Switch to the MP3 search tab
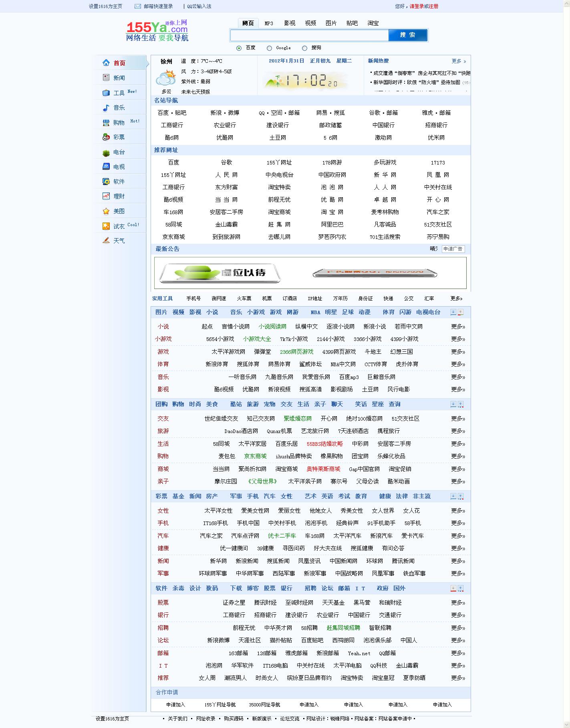Image resolution: width=570 pixels, height=728 pixels. (269, 23)
